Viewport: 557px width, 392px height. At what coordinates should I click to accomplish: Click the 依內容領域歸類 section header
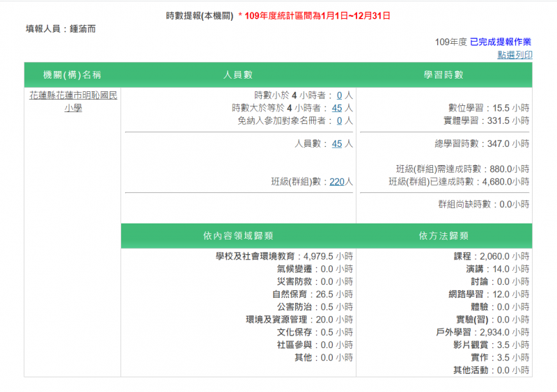[x=238, y=236]
